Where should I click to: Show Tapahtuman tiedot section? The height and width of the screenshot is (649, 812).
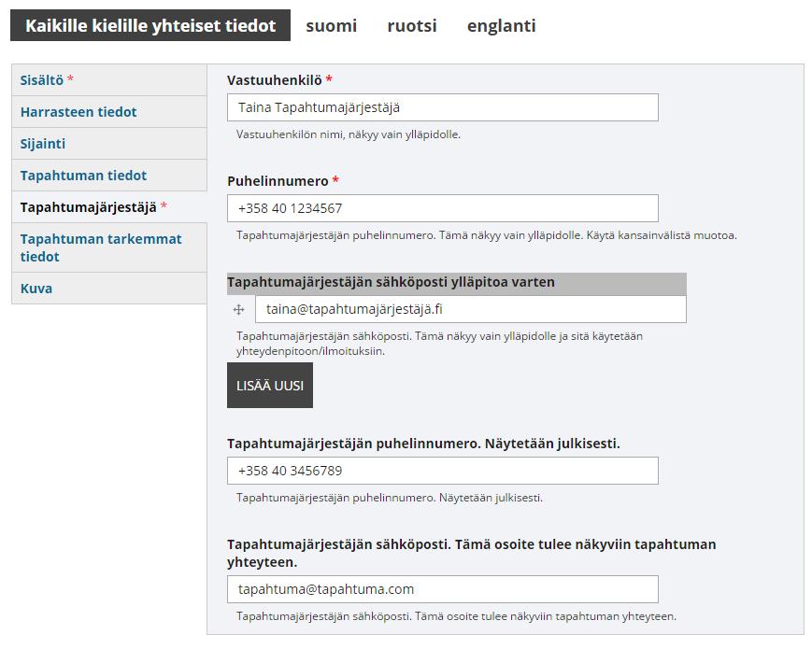109,175
